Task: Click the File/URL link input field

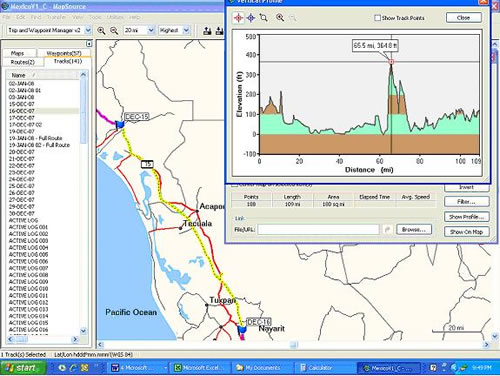Action: [318, 229]
